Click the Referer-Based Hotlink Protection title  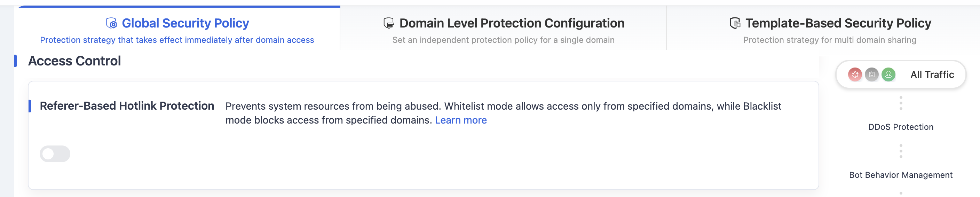[x=127, y=106]
